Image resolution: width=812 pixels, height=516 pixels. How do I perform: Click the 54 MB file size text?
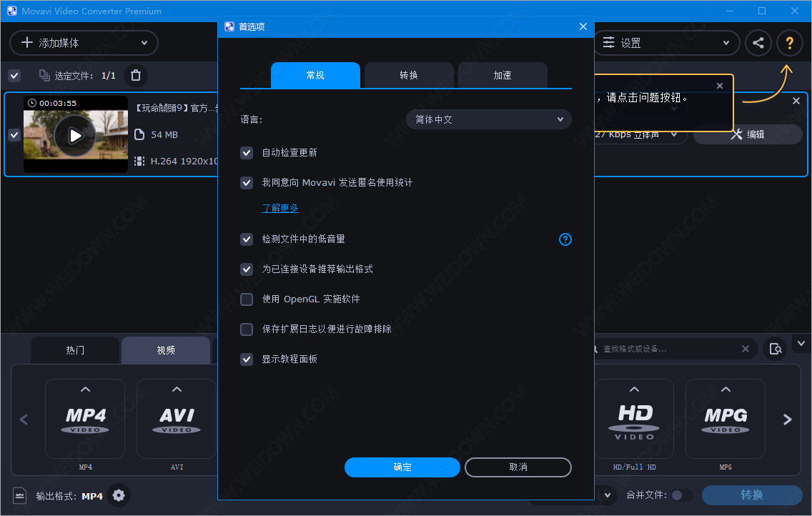pos(164,134)
